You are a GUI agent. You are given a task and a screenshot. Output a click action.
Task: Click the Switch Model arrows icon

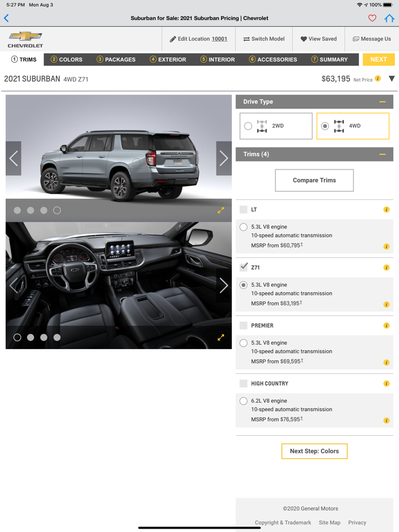pos(247,39)
